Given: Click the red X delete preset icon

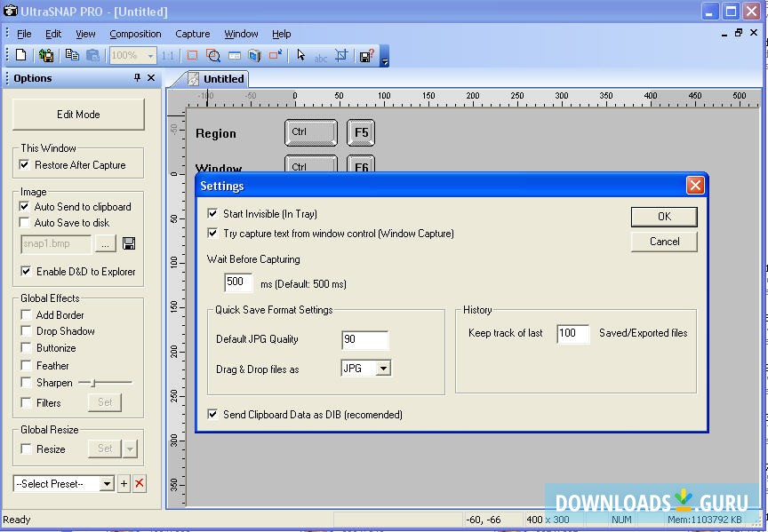Looking at the screenshot, I should coord(139,484).
